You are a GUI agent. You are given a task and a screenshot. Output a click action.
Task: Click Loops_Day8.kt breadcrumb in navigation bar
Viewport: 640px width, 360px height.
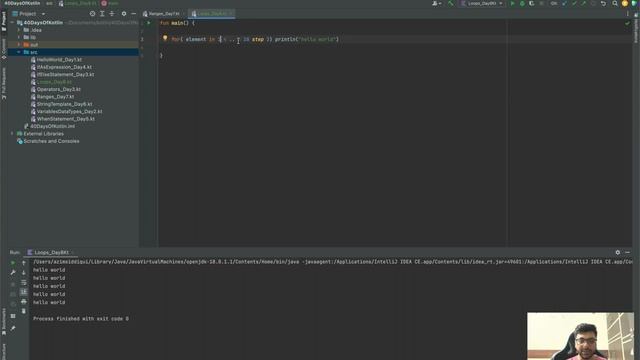tap(78, 3)
